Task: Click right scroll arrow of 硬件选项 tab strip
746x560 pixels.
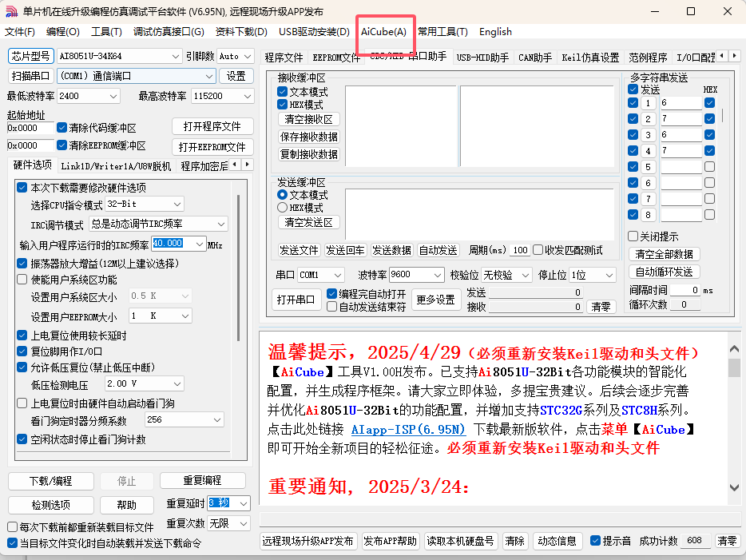Action: (248, 165)
